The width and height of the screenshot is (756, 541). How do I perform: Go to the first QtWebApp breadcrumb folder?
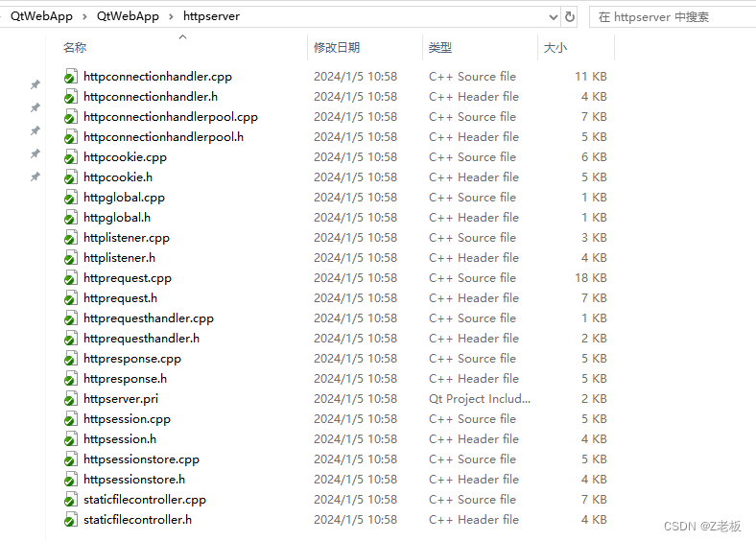[x=41, y=16]
